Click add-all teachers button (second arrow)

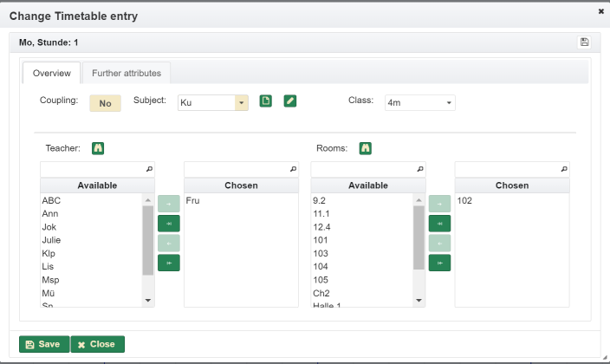169,224
